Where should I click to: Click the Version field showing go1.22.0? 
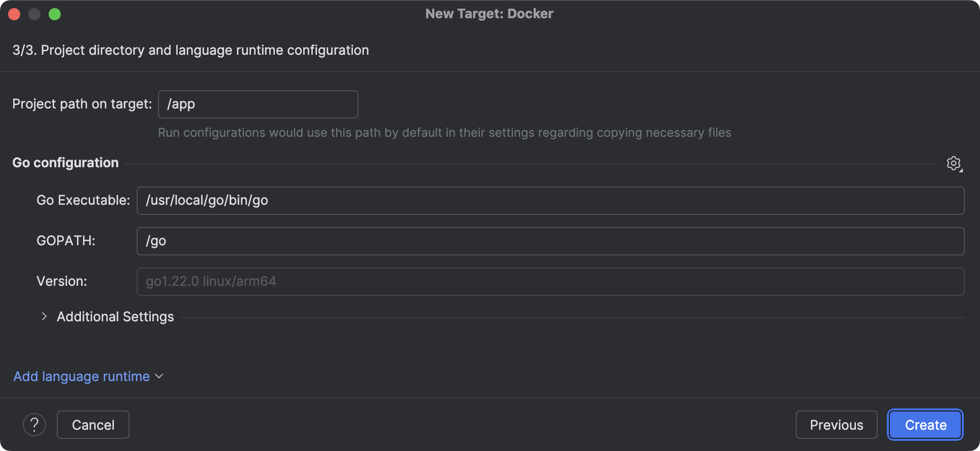coord(550,282)
